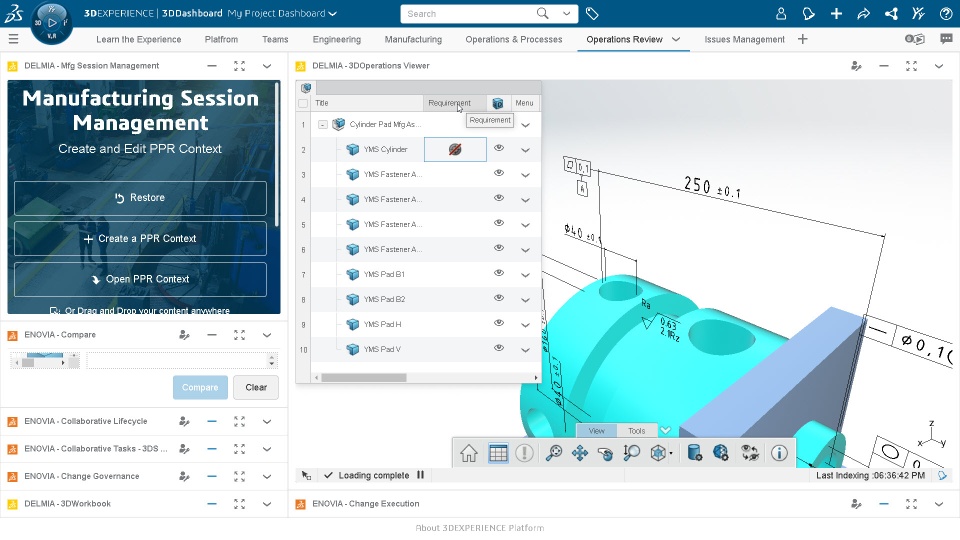Toggle the table grid icon in viewer toolbar
The width and height of the screenshot is (960, 540).
coord(498,453)
